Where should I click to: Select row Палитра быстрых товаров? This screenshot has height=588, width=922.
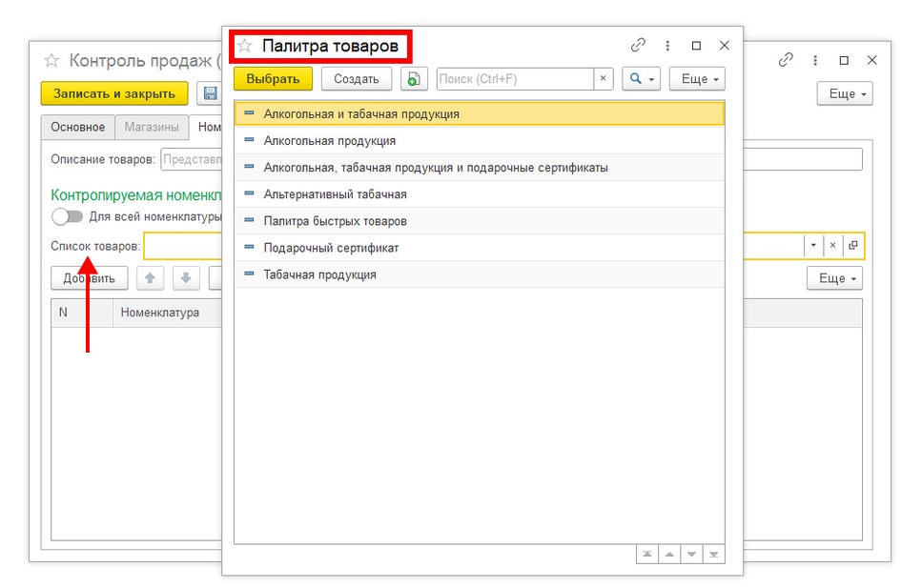480,221
